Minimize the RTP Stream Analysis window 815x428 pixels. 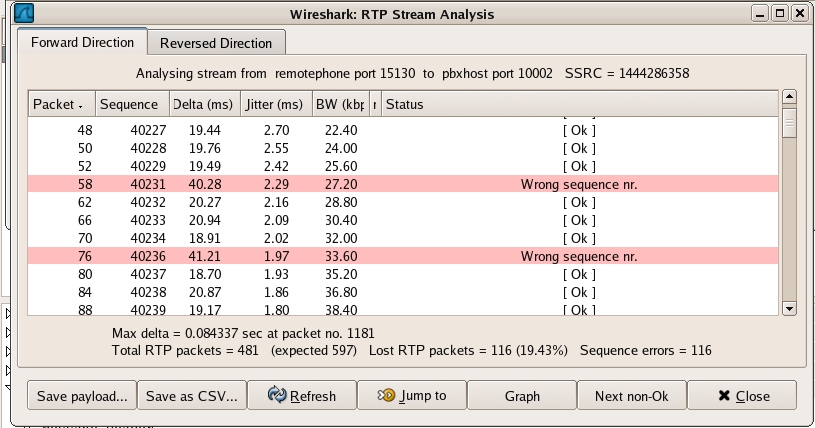761,14
